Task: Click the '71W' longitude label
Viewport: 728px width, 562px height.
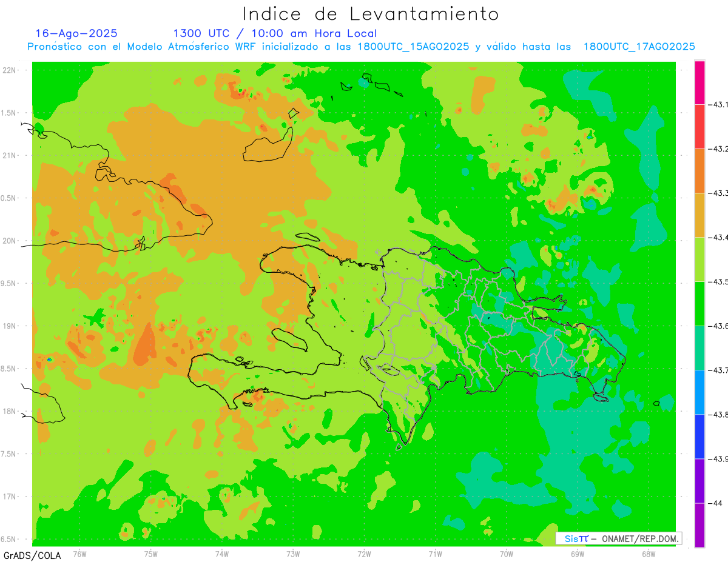Action: [x=435, y=554]
